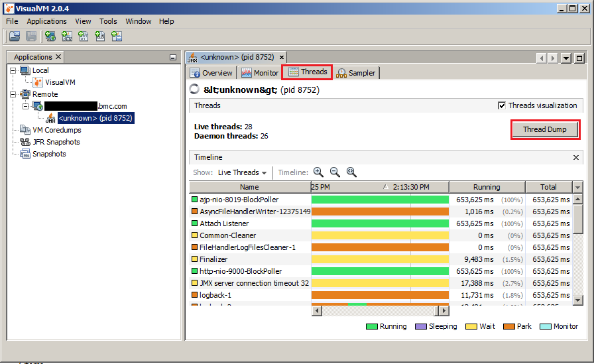Sort by the Running column header

point(487,187)
